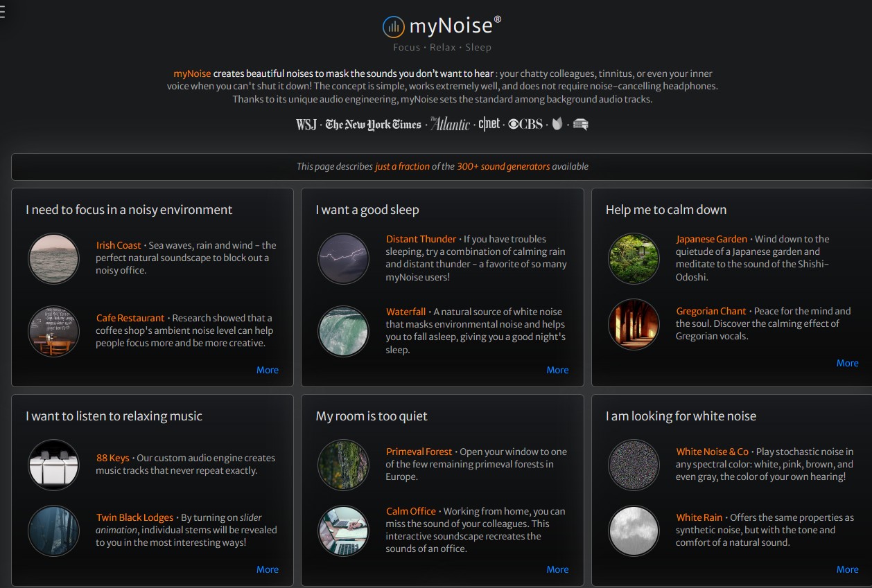Click the Waterfall thumbnail image
Screen dimensions: 872x588
pyautogui.click(x=343, y=332)
